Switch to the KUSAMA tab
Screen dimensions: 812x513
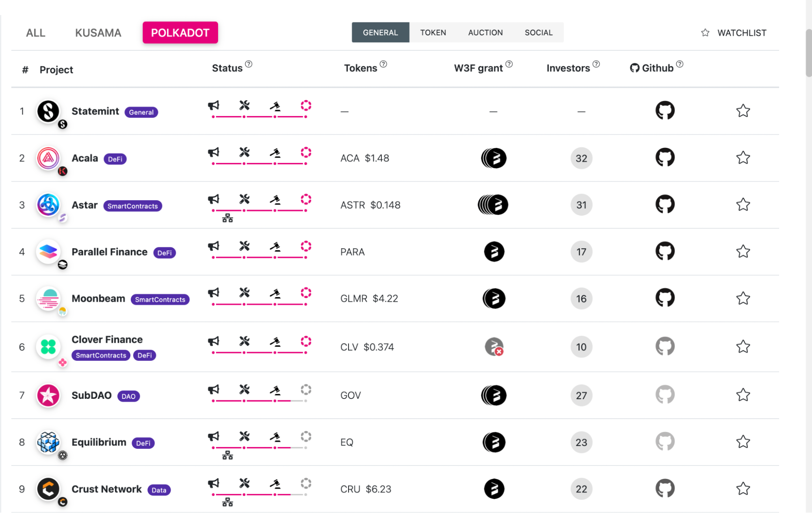coord(98,33)
